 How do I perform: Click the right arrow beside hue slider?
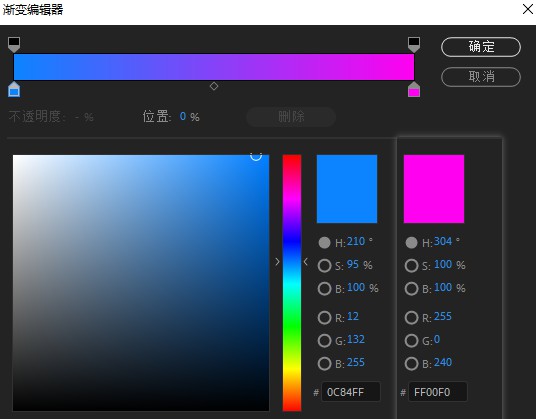278,262
